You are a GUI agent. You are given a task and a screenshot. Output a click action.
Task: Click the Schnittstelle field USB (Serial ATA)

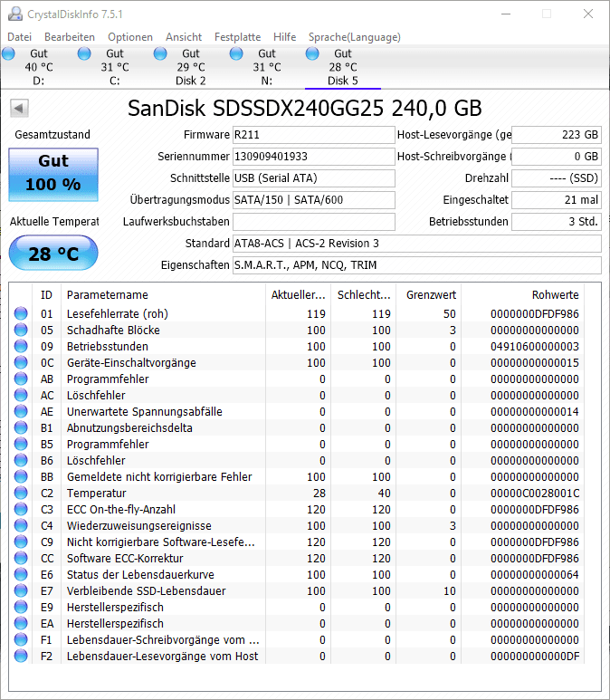314,178
